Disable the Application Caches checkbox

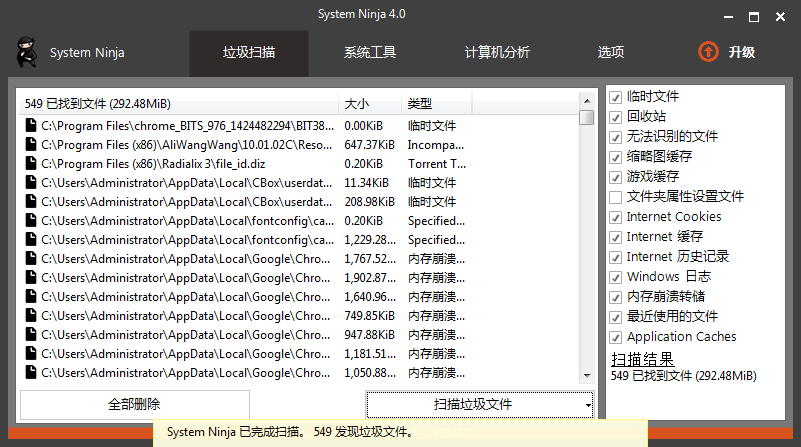[616, 337]
